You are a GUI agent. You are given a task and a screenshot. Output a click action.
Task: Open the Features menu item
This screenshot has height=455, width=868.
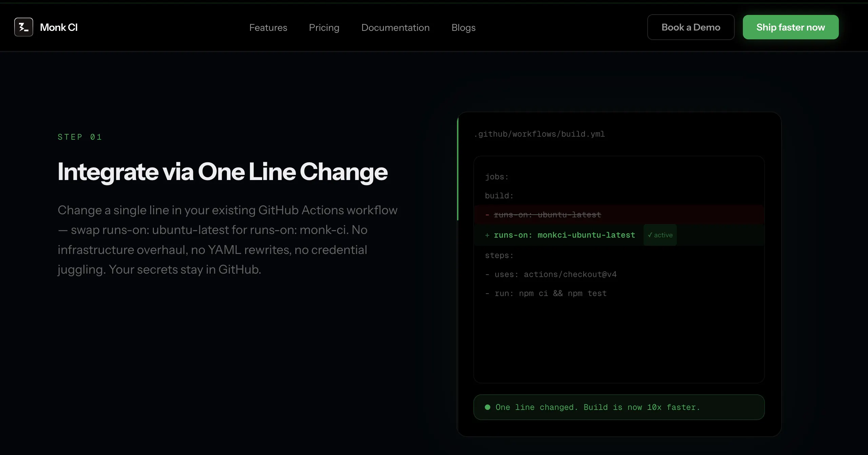coord(268,27)
